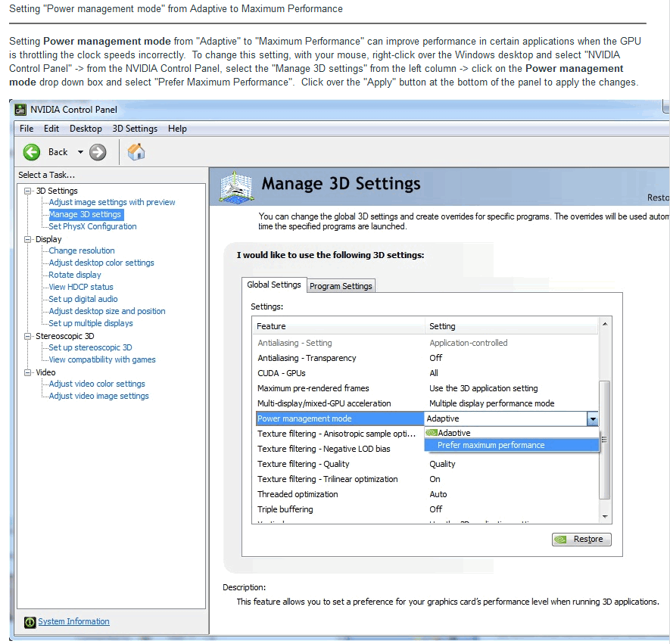Click the Feature column header

339,326
